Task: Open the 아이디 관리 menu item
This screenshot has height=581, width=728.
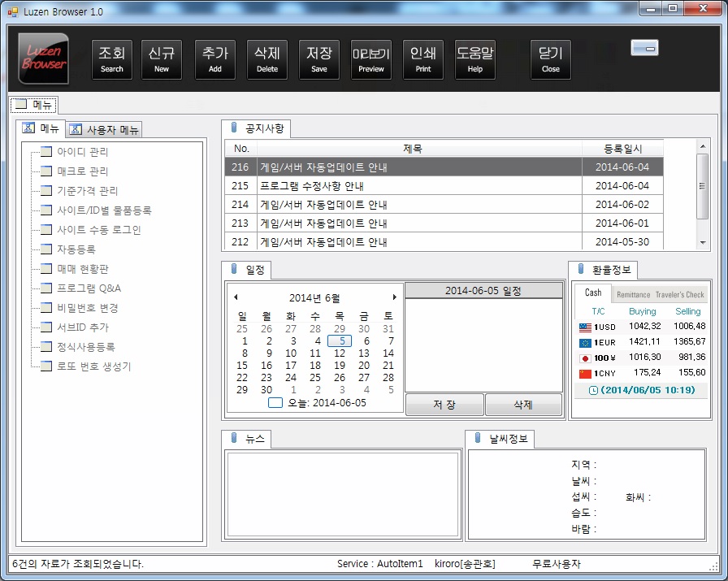Action: (x=82, y=152)
